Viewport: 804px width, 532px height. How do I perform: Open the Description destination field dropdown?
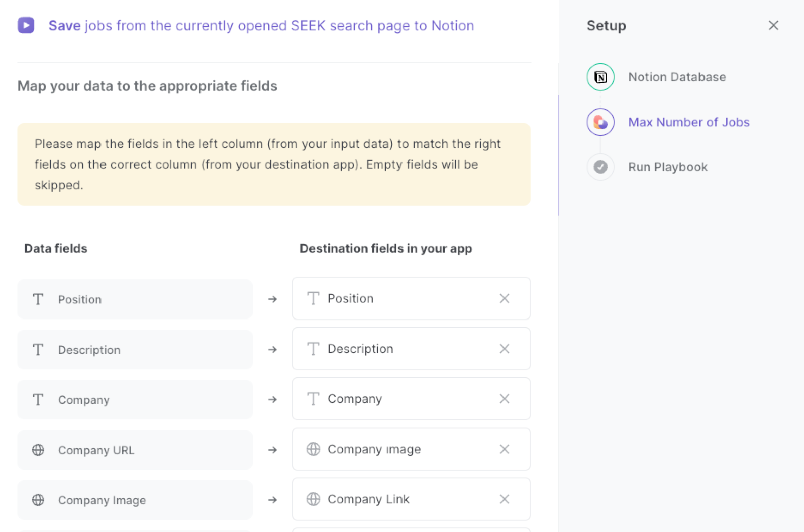click(411, 349)
